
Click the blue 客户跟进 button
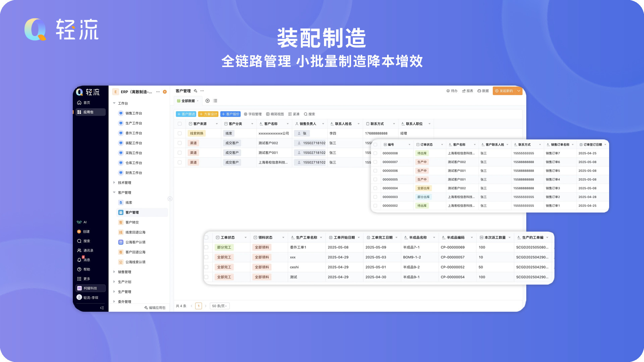[x=186, y=114]
